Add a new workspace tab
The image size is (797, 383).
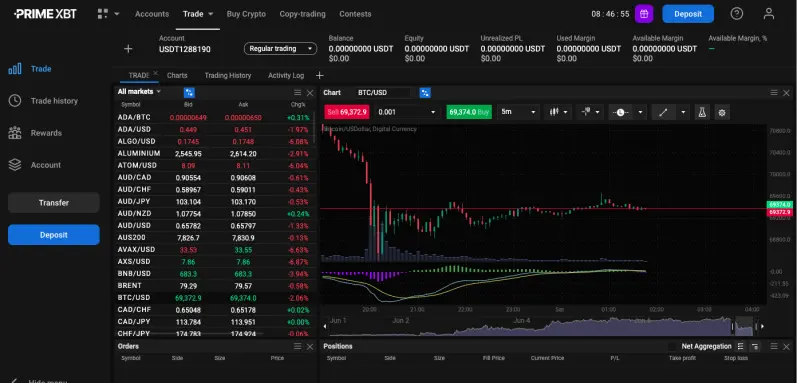pyautogui.click(x=319, y=75)
